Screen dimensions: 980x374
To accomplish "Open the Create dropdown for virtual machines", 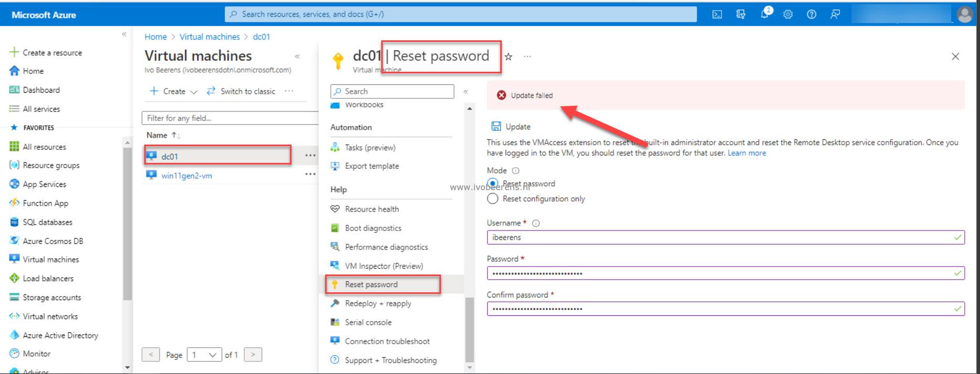I will [173, 91].
